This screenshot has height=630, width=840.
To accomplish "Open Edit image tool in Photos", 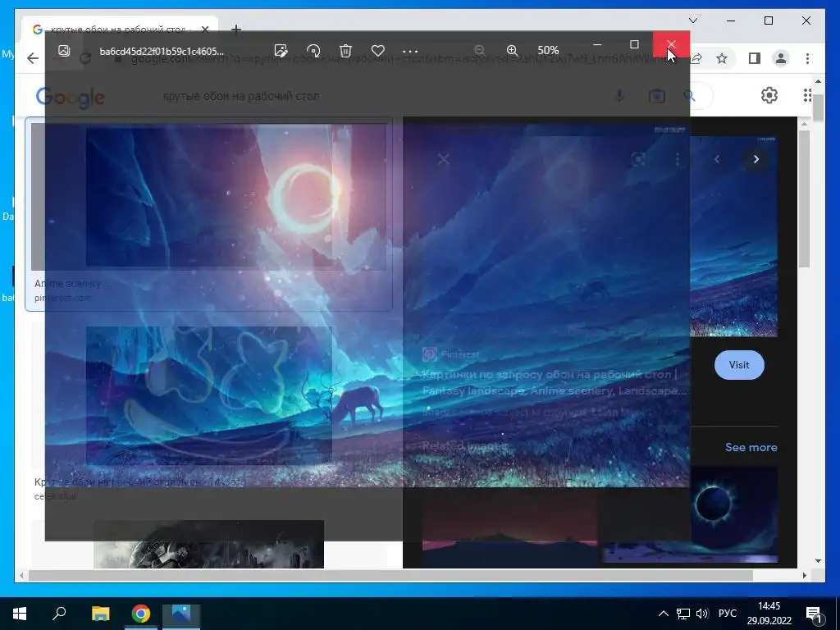I will pyautogui.click(x=281, y=51).
